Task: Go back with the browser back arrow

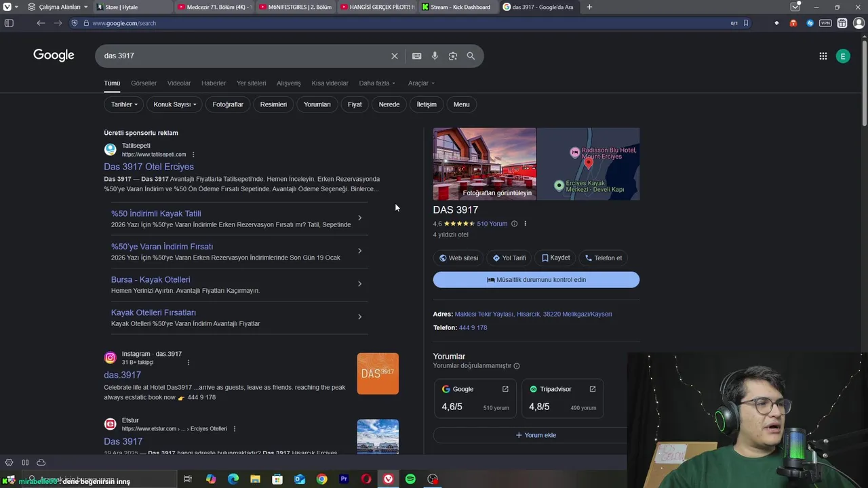Action: click(41, 23)
